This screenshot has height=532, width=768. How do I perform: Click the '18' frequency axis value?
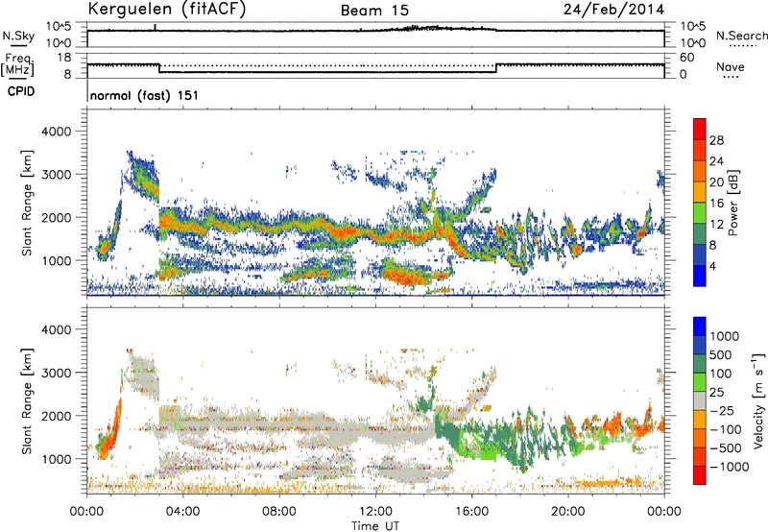[x=64, y=58]
